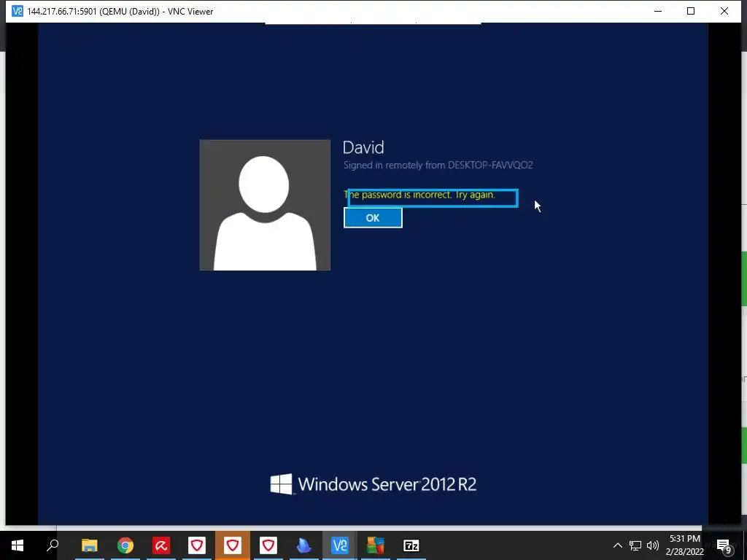Click OK on the incorrect password message
The width and height of the screenshot is (747, 560).
click(x=373, y=217)
